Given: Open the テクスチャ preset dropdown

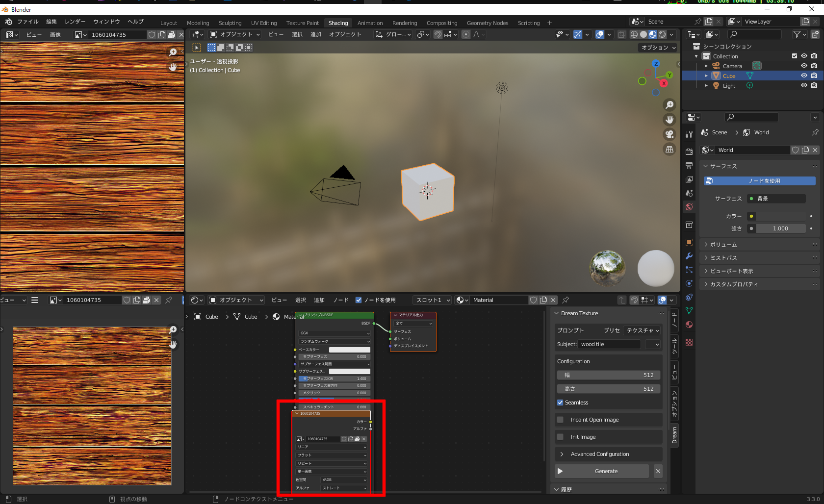Looking at the screenshot, I should [x=643, y=330].
